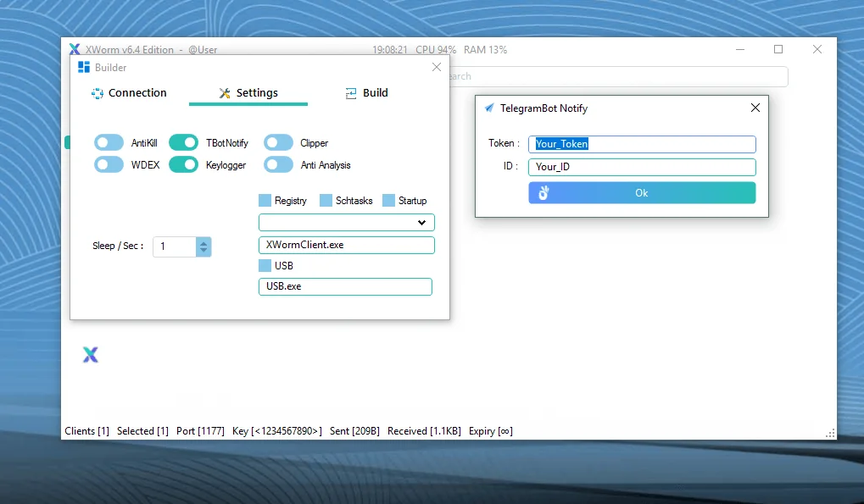Click the Builder window icon

point(83,68)
